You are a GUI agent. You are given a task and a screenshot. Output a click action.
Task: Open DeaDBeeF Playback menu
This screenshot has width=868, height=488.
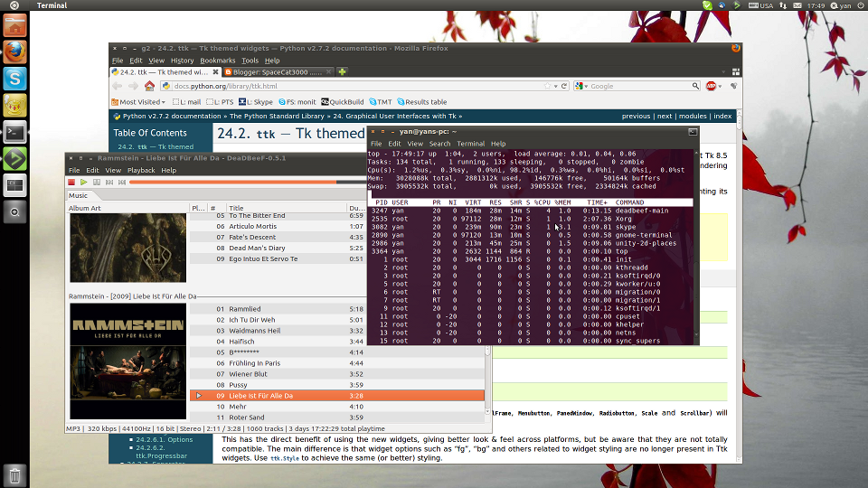pyautogui.click(x=141, y=171)
